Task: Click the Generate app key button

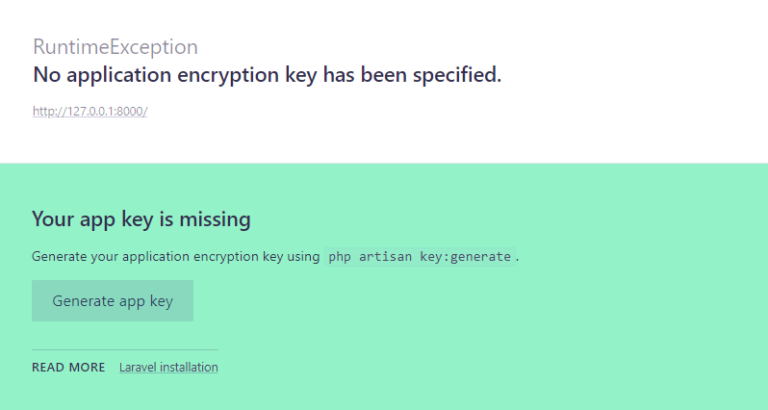Action: click(x=112, y=301)
